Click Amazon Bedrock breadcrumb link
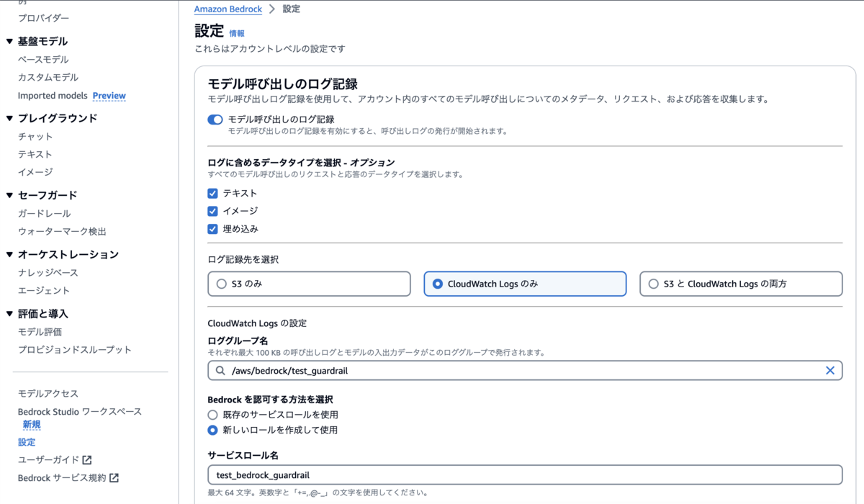 coord(228,9)
